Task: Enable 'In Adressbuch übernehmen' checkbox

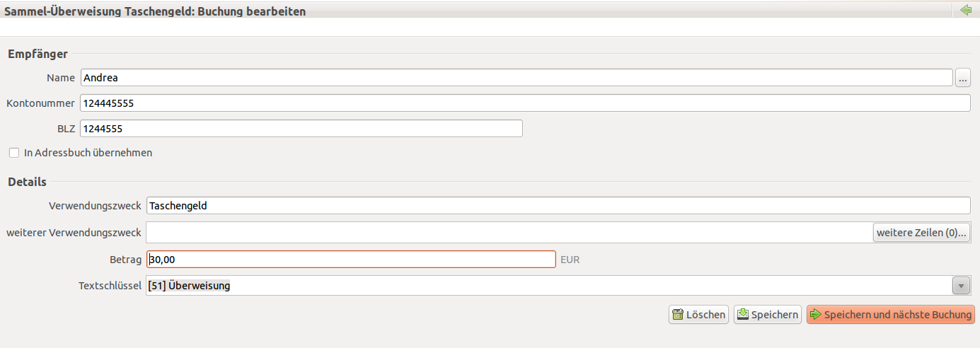Action: (14, 153)
